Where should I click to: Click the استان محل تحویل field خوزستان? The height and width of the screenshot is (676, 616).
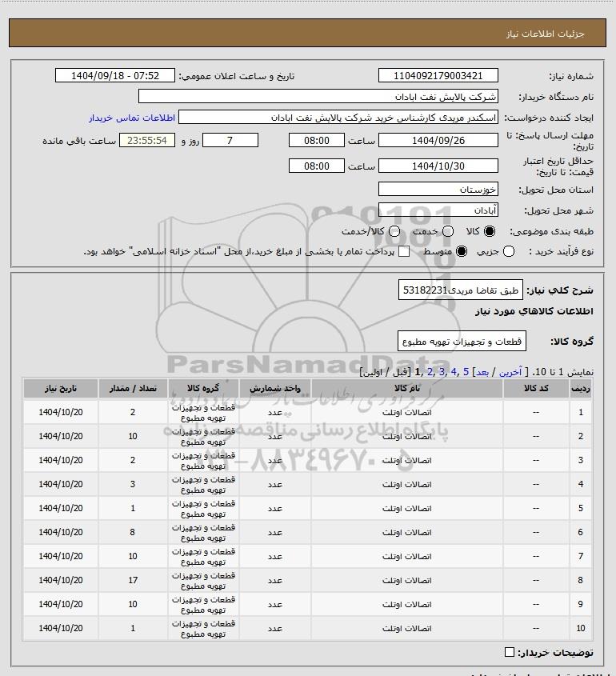click(438, 190)
